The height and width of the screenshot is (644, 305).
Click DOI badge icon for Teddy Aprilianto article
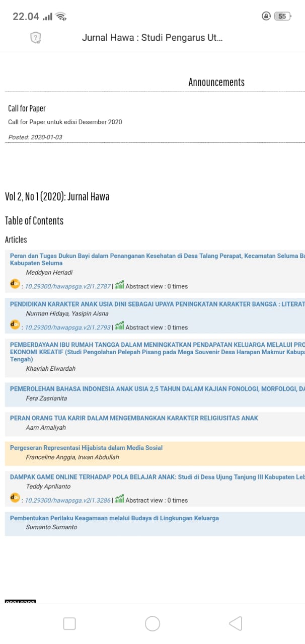tap(15, 498)
